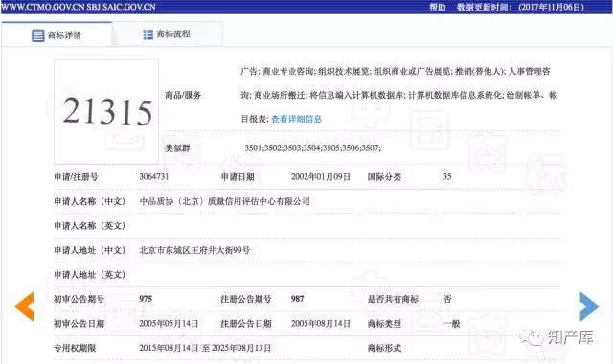Viewport: 613px width, 364px height.
Task: Click the 21315 trademark image
Action: click(x=106, y=112)
